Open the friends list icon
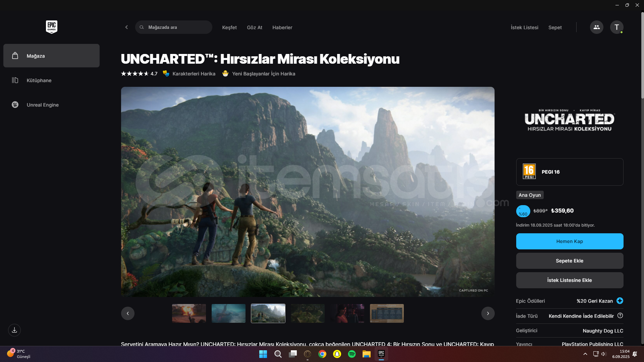This screenshot has width=644, height=362. [x=596, y=27]
